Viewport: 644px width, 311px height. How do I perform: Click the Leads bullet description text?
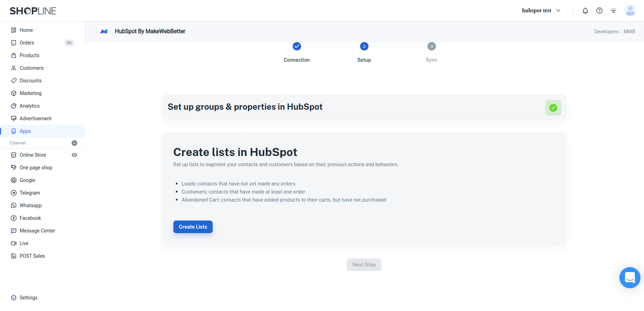click(238, 184)
